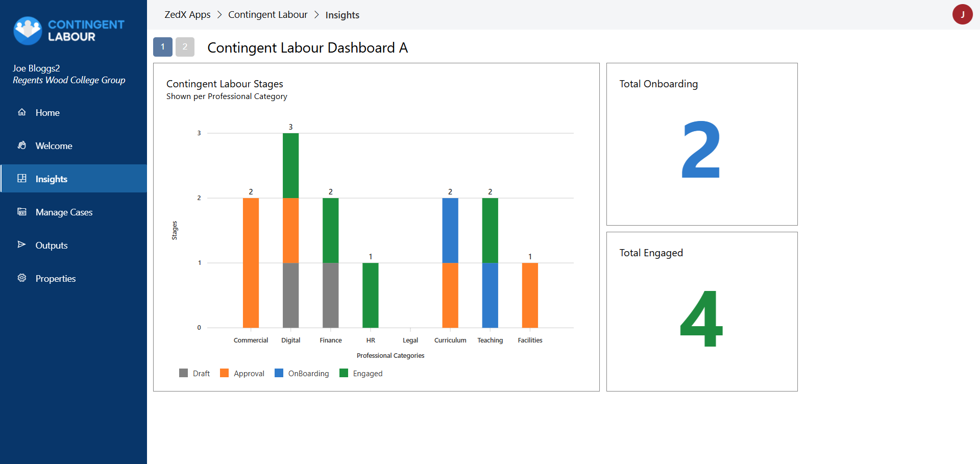Navigate to ZedX Apps breadcrumb
Image resolution: width=980 pixels, height=464 pixels.
pyautogui.click(x=187, y=15)
